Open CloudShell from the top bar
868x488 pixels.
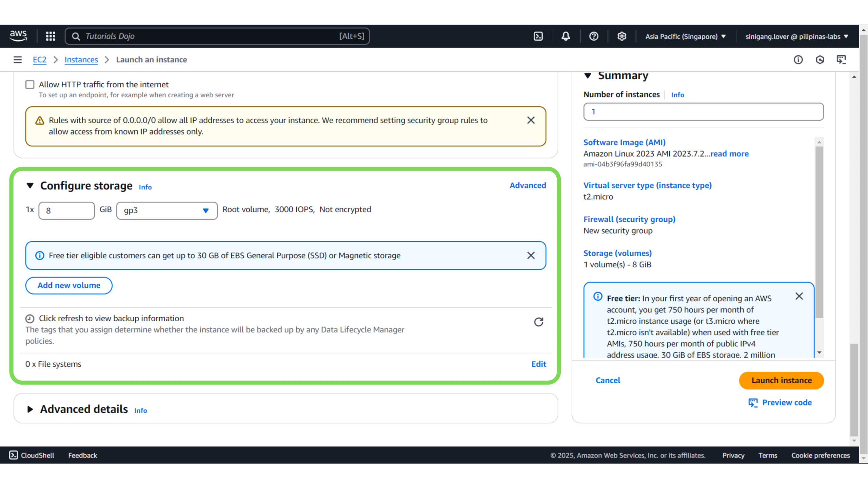point(538,36)
